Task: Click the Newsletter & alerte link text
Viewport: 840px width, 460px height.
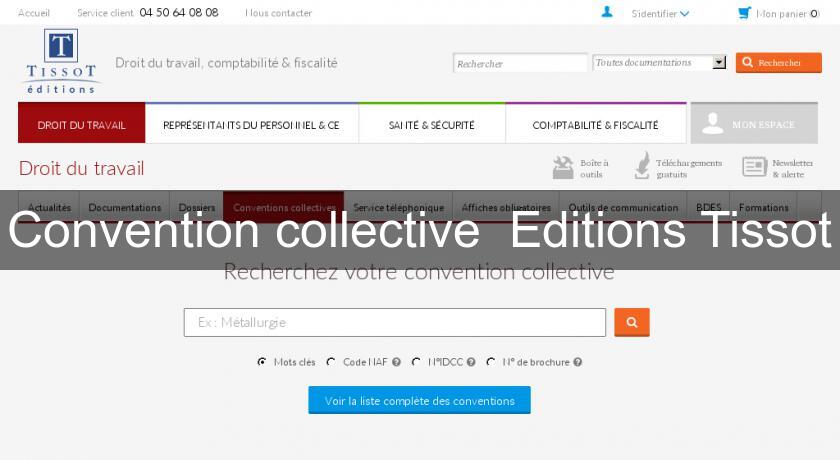Action: [x=792, y=168]
